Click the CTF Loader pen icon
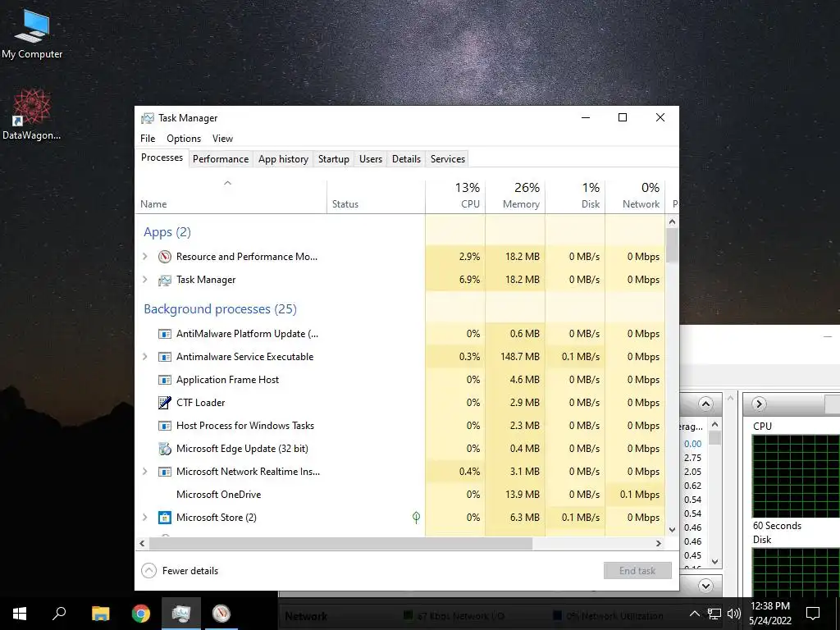Viewport: 840px width, 630px height. tap(164, 403)
